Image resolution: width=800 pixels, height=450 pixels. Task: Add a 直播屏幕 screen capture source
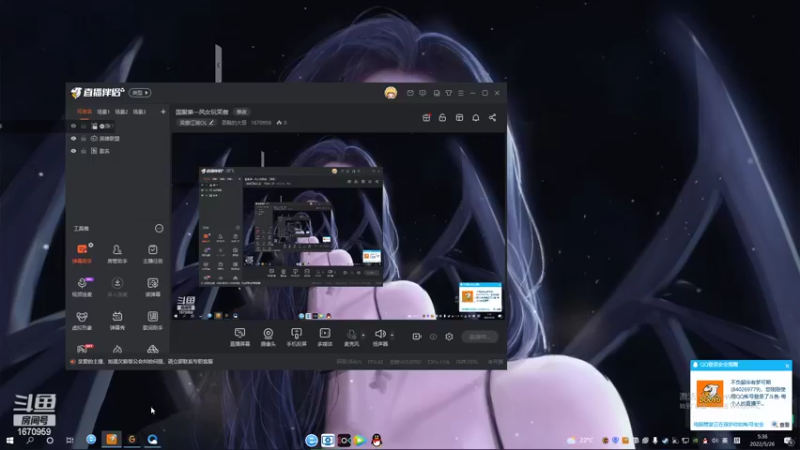pyautogui.click(x=240, y=337)
